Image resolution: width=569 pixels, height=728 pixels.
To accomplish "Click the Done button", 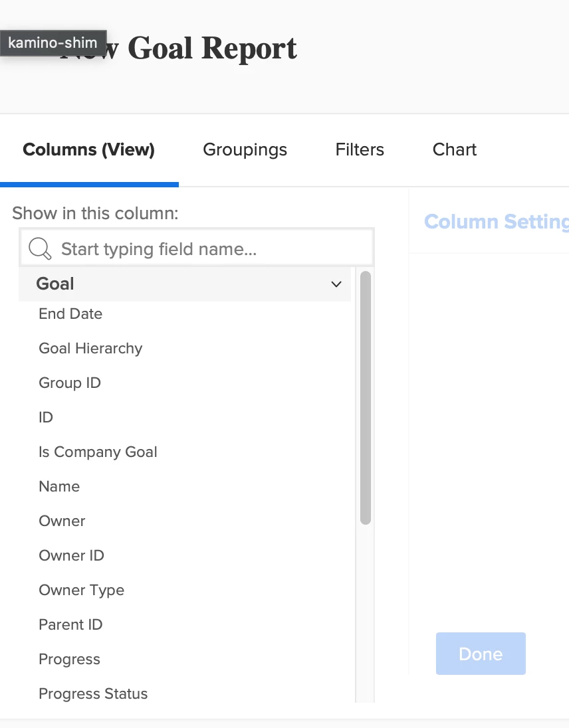I will (x=481, y=654).
